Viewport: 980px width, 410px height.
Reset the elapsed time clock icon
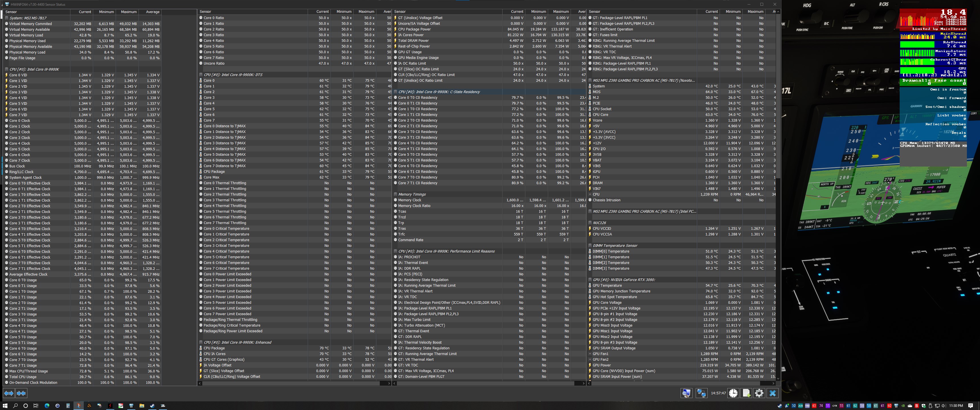click(733, 393)
